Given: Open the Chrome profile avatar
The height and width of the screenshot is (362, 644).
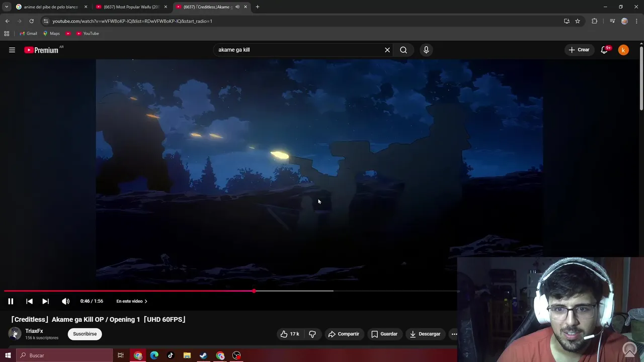Looking at the screenshot, I should point(624,21).
